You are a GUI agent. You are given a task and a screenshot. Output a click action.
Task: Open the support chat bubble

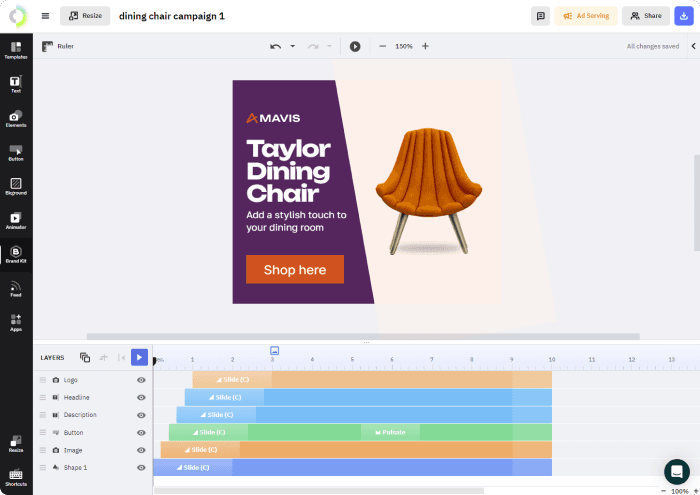point(676,471)
